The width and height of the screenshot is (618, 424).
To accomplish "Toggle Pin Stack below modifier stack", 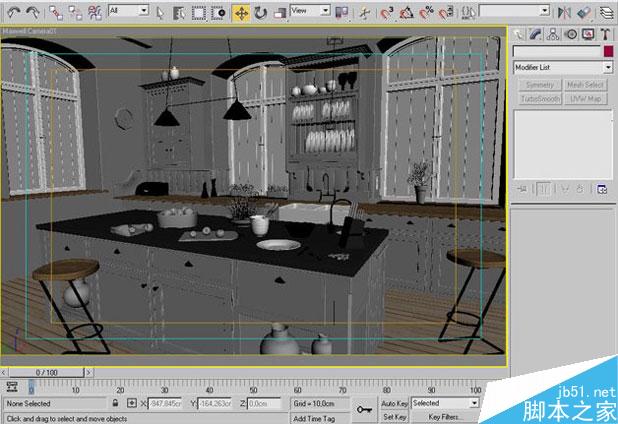I will 522,190.
